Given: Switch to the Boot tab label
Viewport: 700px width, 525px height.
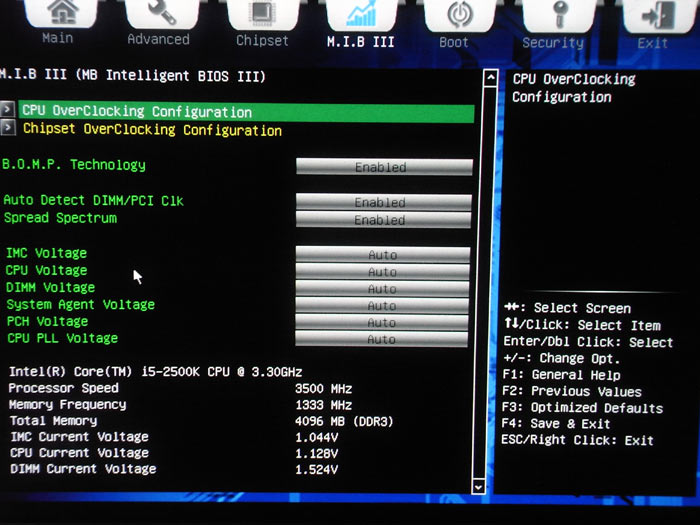Looking at the screenshot, I should (x=454, y=42).
